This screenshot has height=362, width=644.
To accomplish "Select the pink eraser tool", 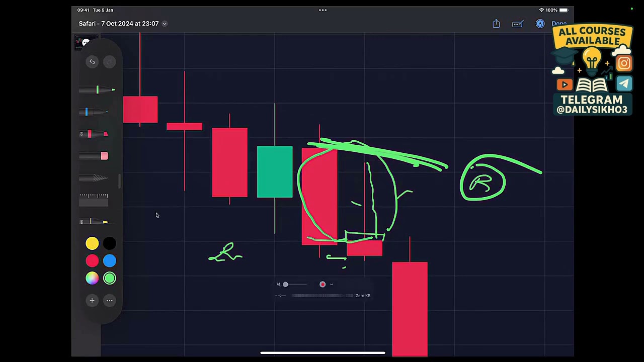I will click(94, 156).
